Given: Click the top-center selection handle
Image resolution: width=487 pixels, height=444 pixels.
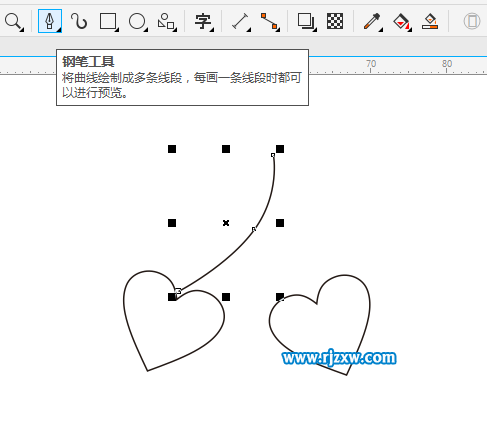Looking at the screenshot, I should click(226, 149).
